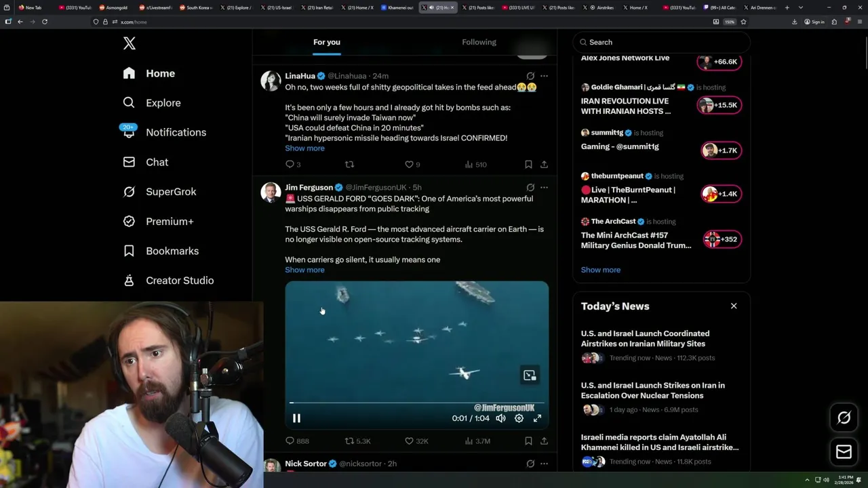Screen dimensions: 868x488
Task: Open news about Ayatollah Ali Khamenei reports
Action: pyautogui.click(x=661, y=449)
